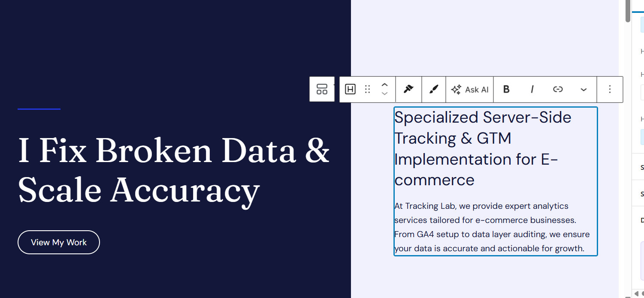
Task: Click the View My Work button
Action: [x=59, y=242]
